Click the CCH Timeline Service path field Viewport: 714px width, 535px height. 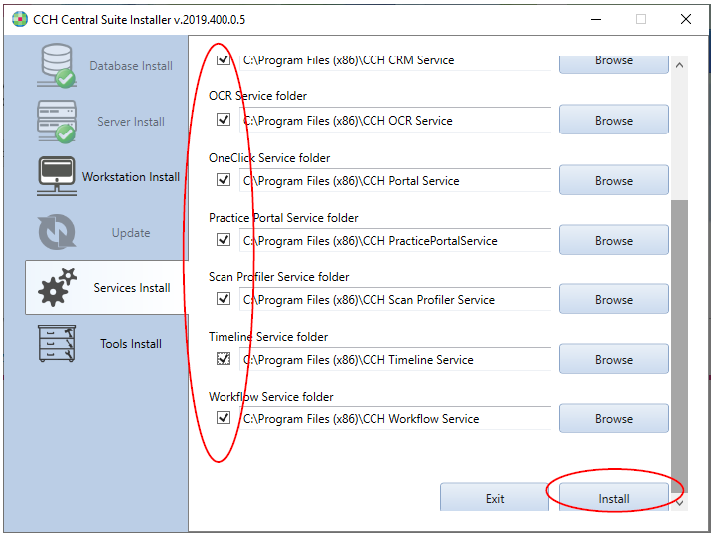(395, 359)
